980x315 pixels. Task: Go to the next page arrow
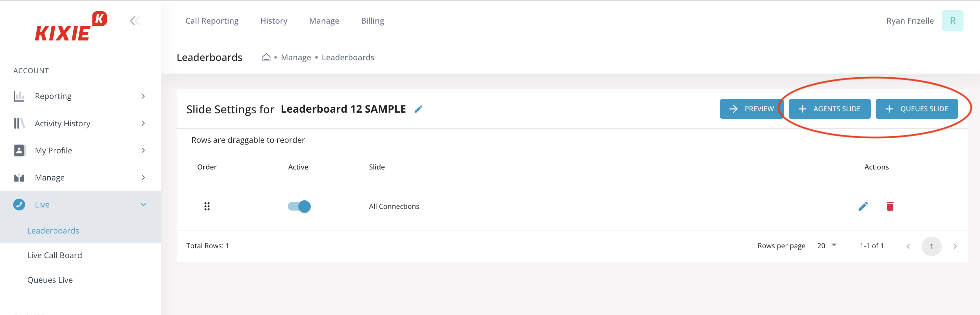955,246
